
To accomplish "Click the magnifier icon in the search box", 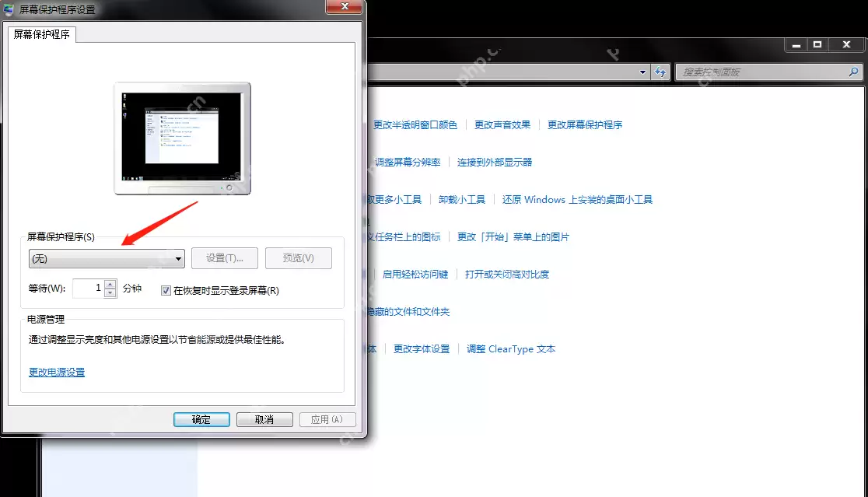I will pyautogui.click(x=853, y=72).
